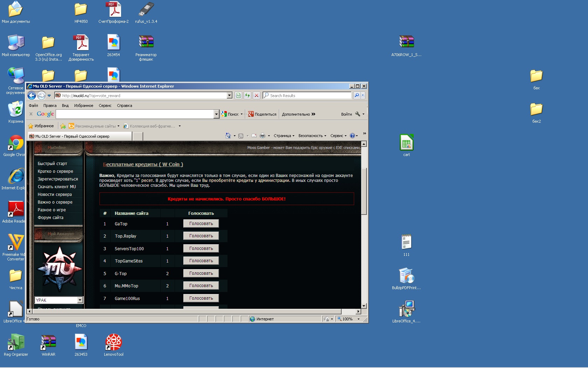Close the Google toolbar with its gray X
The width and height of the screenshot is (588, 368).
point(31,114)
